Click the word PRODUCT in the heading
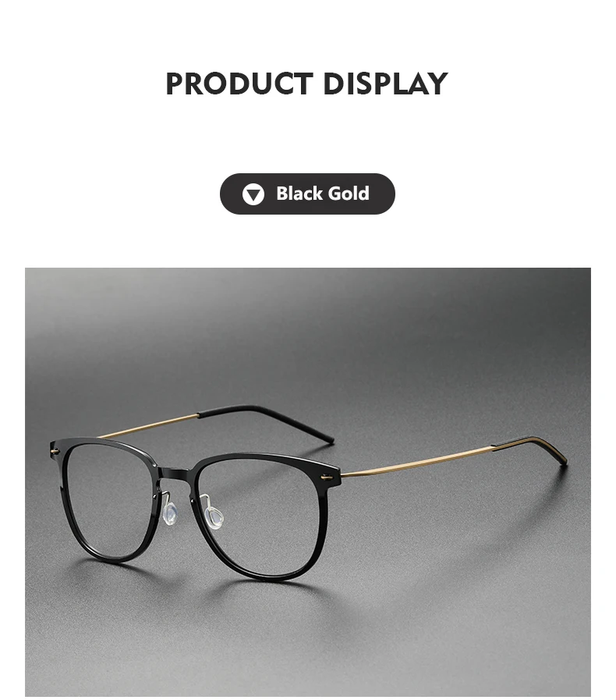The width and height of the screenshot is (616, 700). tap(239, 84)
